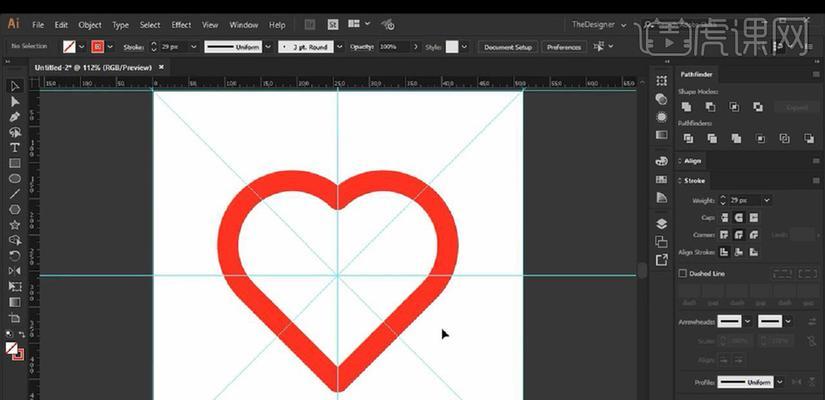Select the Rectangle tool
This screenshot has width=825, height=400.
(15, 163)
